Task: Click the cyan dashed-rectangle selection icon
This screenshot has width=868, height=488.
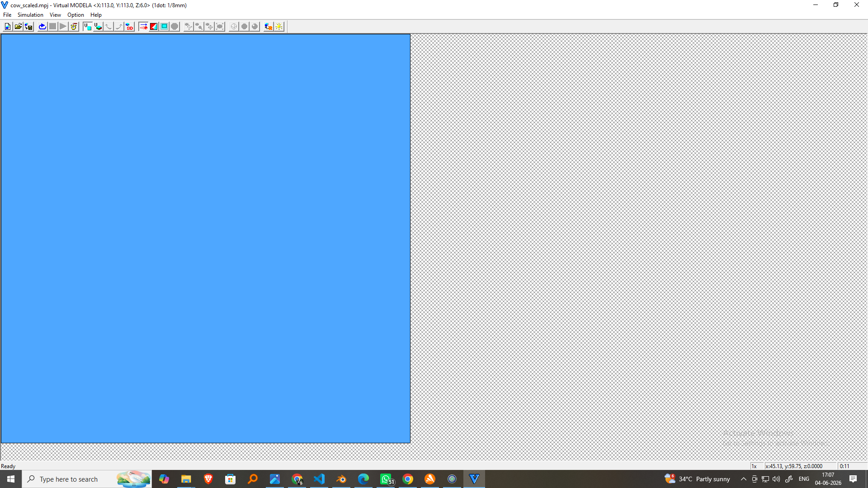Action: 164,27
